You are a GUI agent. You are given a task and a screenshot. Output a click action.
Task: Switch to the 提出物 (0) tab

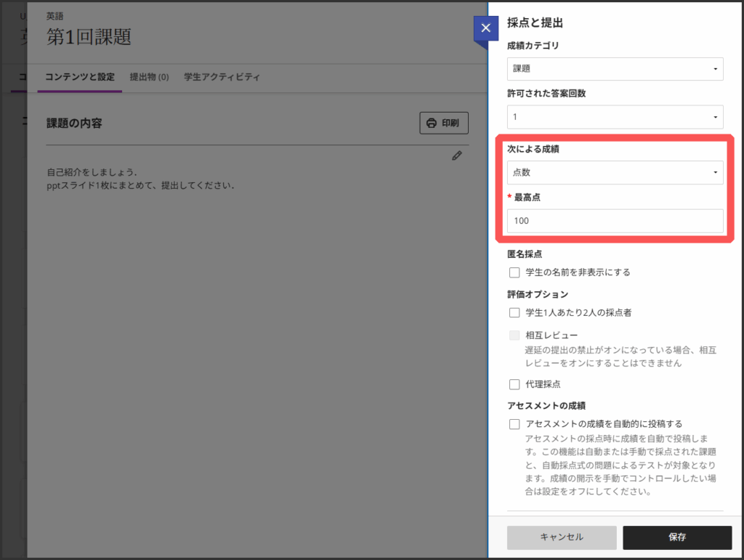coord(149,77)
